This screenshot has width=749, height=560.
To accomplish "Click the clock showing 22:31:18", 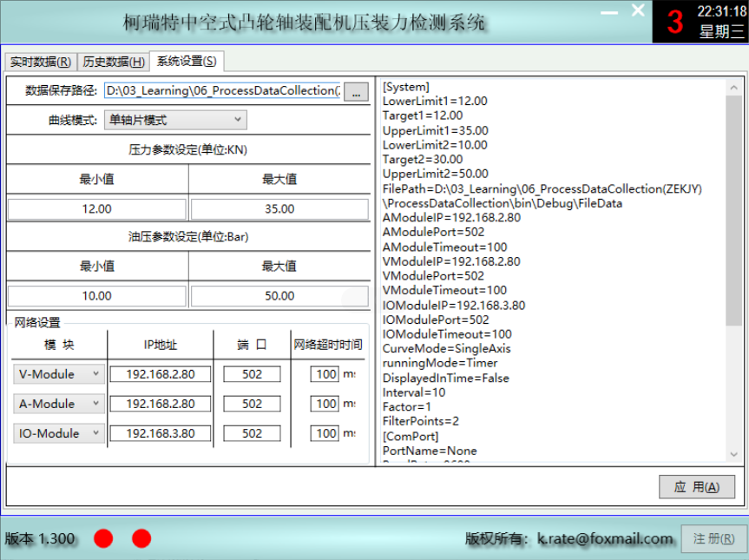I will coord(722,11).
